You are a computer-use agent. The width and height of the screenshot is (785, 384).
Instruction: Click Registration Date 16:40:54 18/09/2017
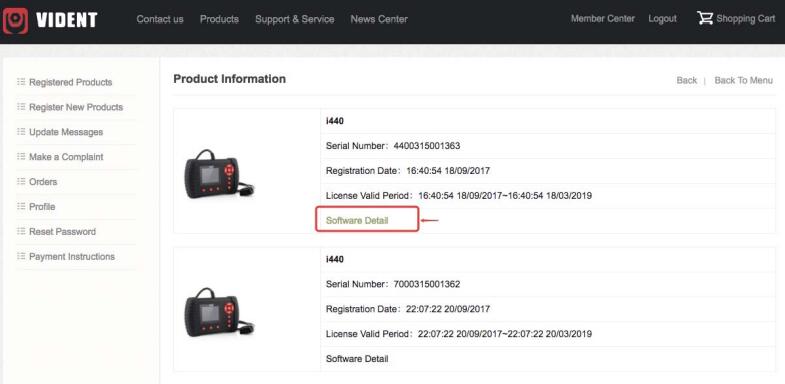click(408, 171)
